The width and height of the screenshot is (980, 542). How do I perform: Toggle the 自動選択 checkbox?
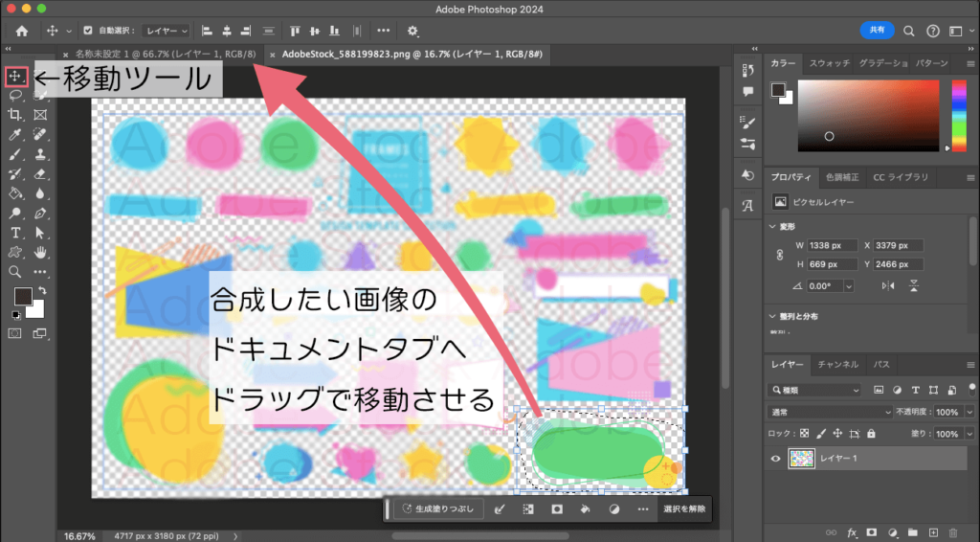point(87,31)
